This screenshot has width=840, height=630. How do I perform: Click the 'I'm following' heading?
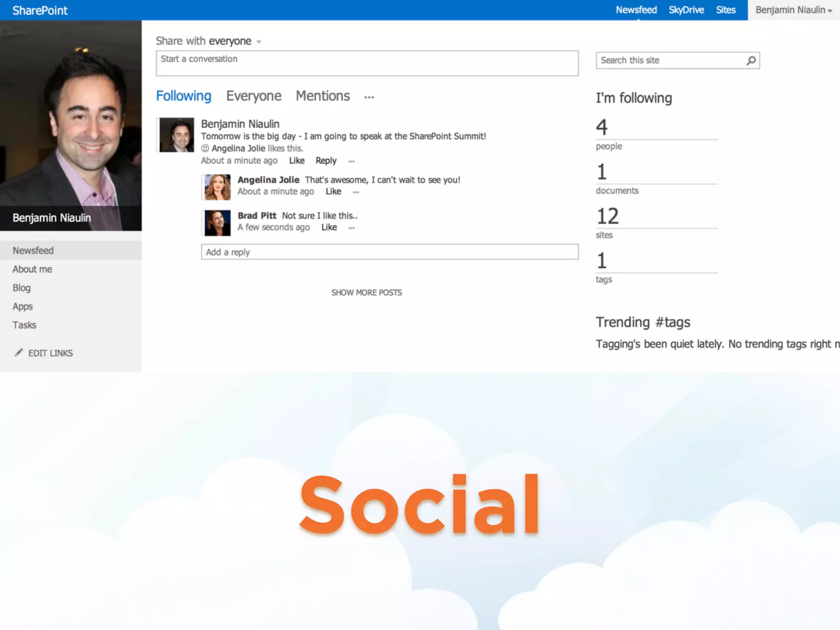coord(634,98)
